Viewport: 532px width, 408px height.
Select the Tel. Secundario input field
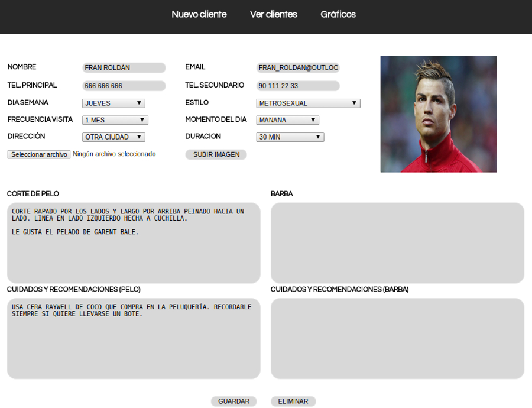tap(298, 86)
